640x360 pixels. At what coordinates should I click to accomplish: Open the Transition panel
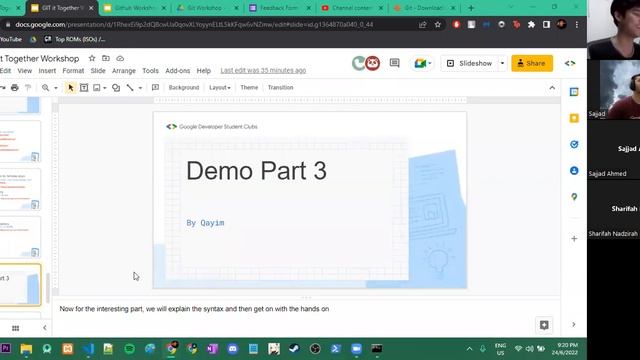coord(280,87)
